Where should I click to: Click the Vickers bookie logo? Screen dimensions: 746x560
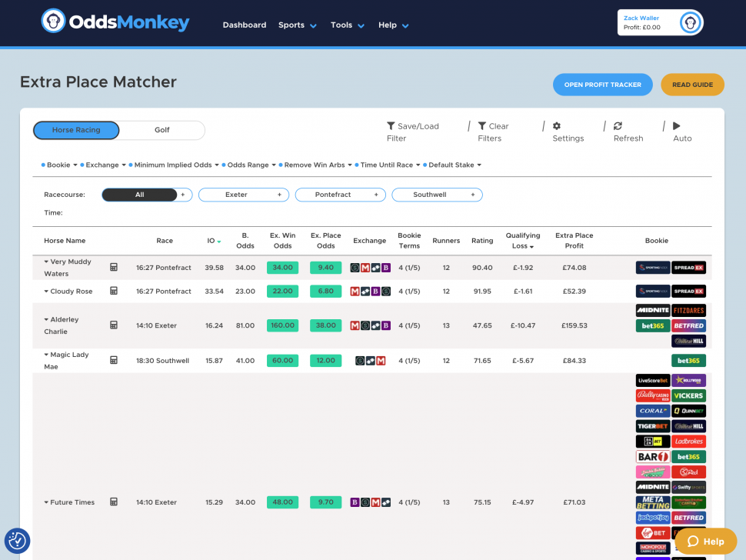[688, 396]
